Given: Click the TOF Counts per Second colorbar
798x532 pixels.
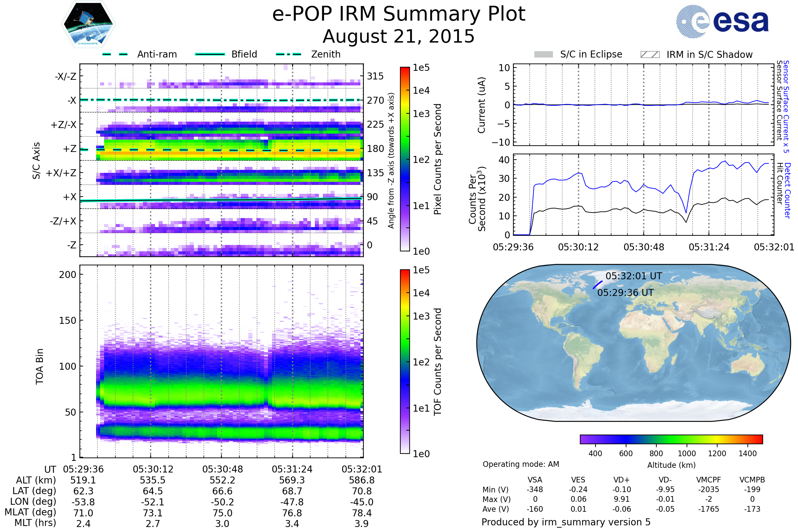Looking at the screenshot, I should (405, 361).
